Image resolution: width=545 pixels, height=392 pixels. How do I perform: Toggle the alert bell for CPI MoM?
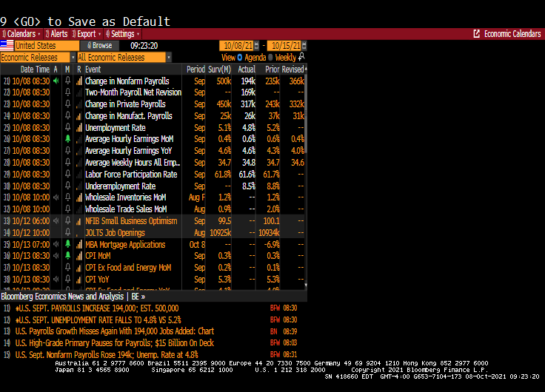point(67,256)
